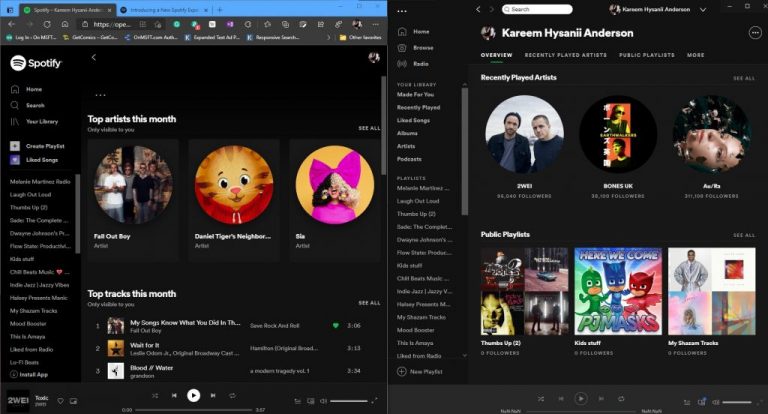Open profile more options circle button
768x414 pixels.
coord(755,33)
